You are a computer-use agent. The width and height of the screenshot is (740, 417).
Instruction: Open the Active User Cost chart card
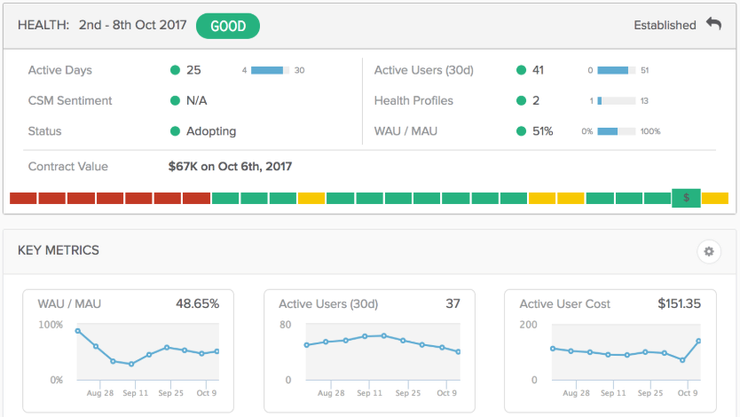(610, 351)
